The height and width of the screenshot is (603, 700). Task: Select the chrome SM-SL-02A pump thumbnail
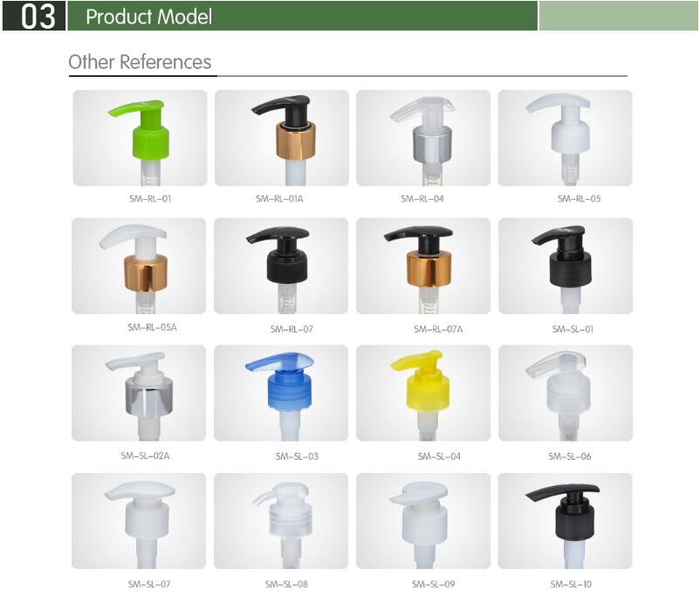pos(139,394)
